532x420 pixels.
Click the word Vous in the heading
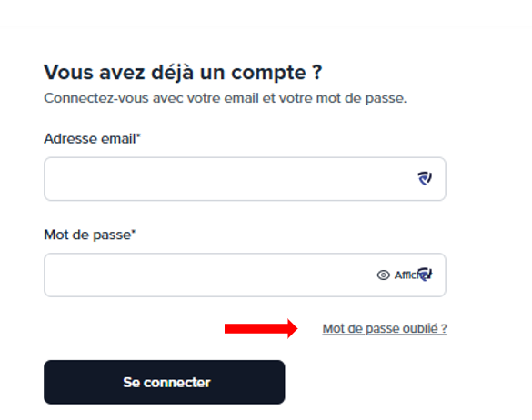(68, 72)
